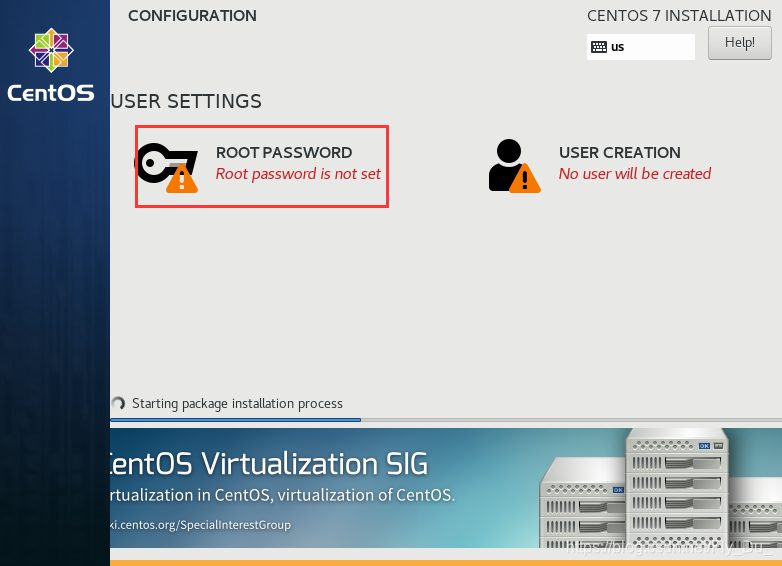Click the package installation progress bar
The image size is (782, 566).
446,420
